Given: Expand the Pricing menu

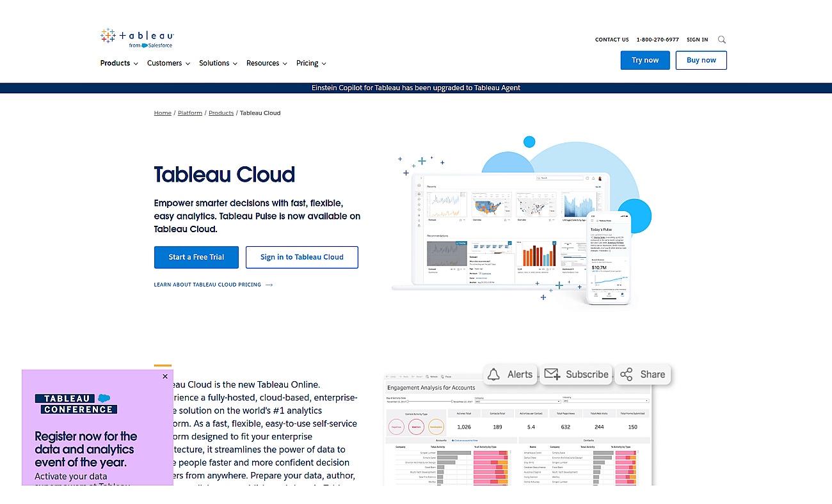Looking at the screenshot, I should tap(311, 63).
